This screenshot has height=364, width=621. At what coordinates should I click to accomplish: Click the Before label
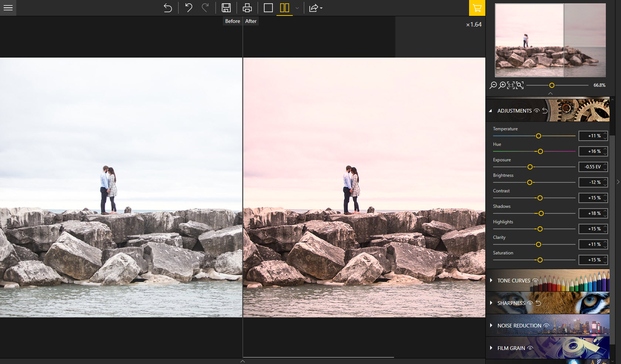[x=233, y=21]
